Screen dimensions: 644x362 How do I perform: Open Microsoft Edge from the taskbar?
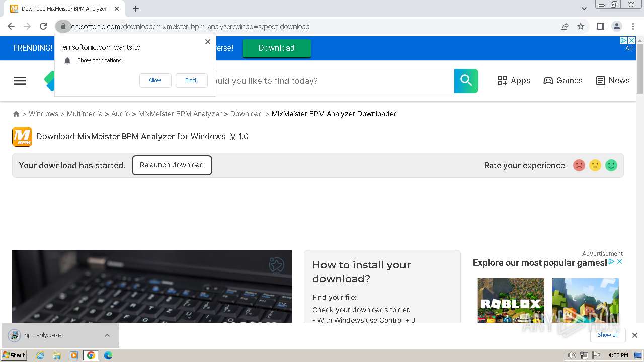(108, 355)
